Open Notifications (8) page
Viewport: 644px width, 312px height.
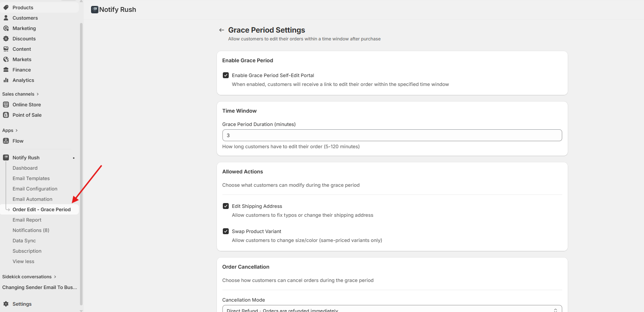click(31, 230)
